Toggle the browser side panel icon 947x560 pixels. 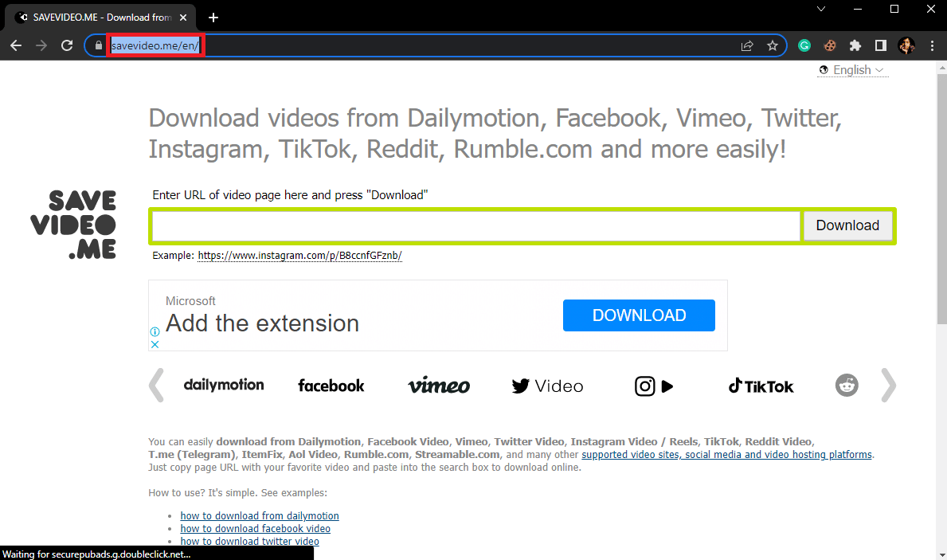click(x=881, y=45)
